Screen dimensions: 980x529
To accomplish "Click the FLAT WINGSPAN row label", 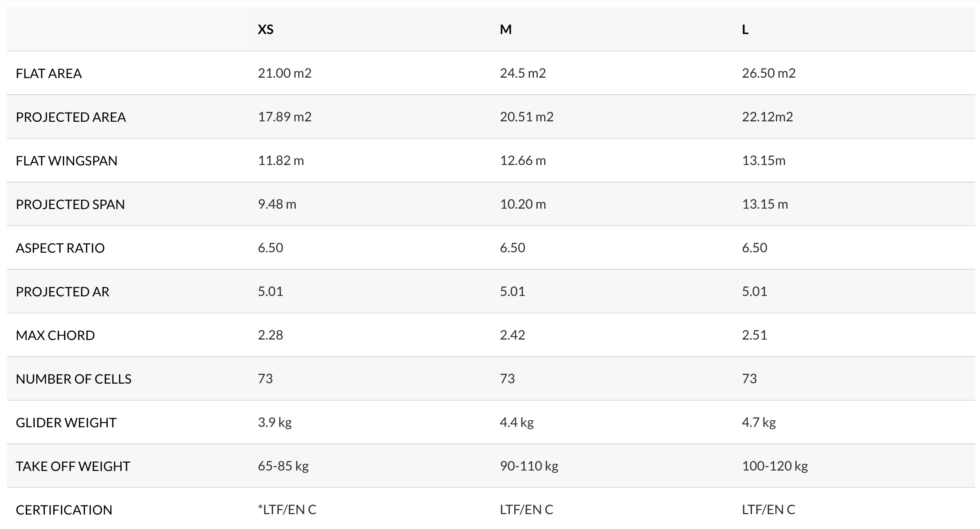I will click(67, 161).
